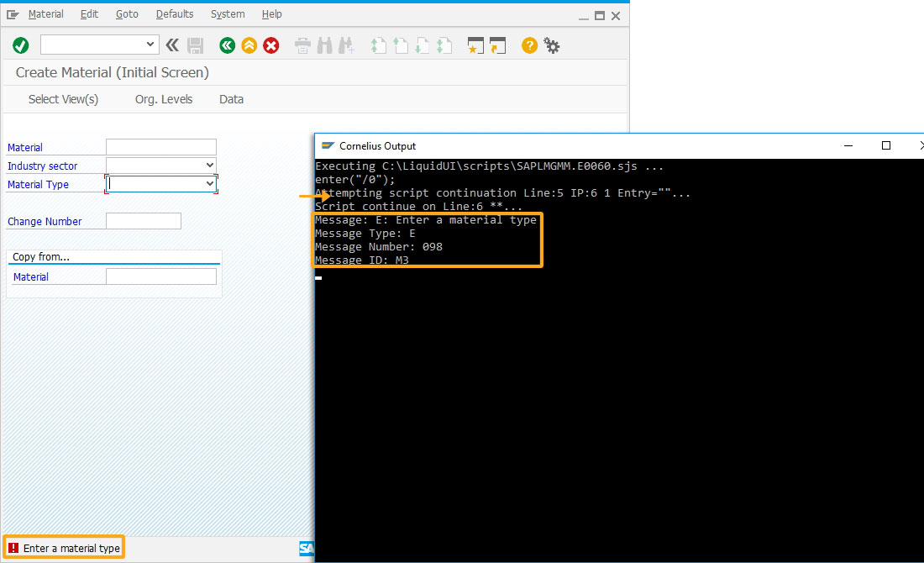The image size is (924, 563).
Task: Collapse command field with double-chevron icon
Action: pyautogui.click(x=172, y=45)
